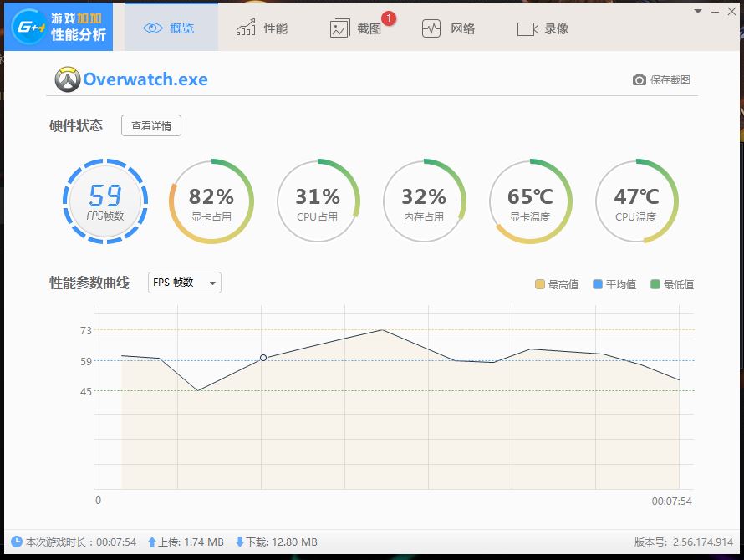This screenshot has width=744, height=560.
Task: Open the FPS 帧数 metric dropdown
Action: [x=183, y=283]
